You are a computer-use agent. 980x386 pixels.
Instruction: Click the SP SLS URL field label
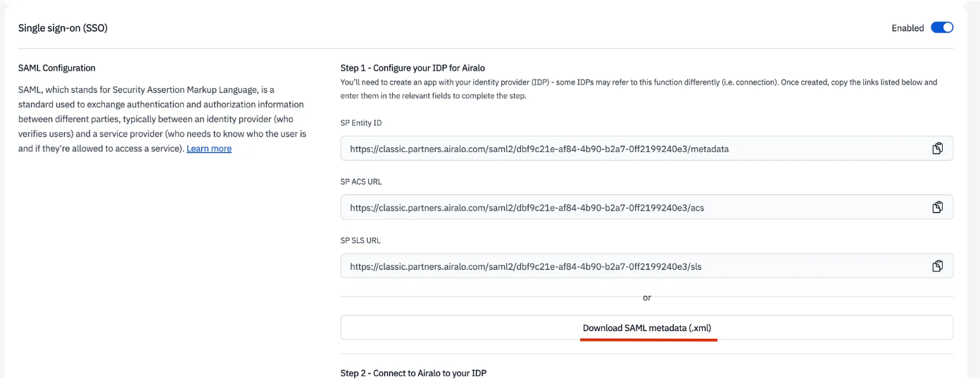pos(360,240)
